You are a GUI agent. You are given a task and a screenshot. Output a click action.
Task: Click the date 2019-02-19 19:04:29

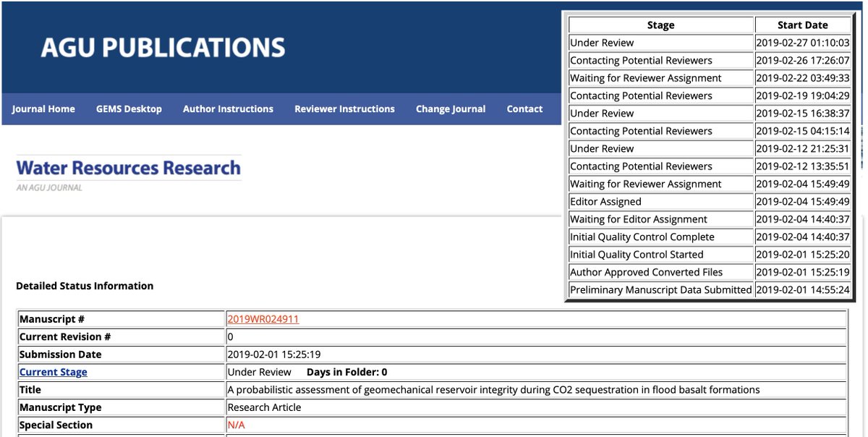point(803,96)
